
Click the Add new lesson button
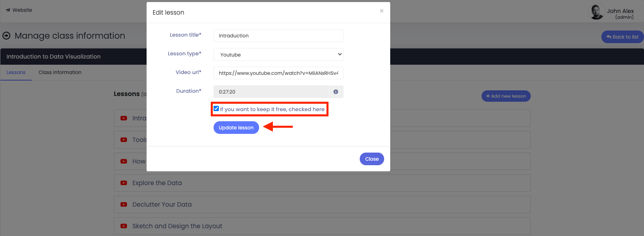click(506, 96)
